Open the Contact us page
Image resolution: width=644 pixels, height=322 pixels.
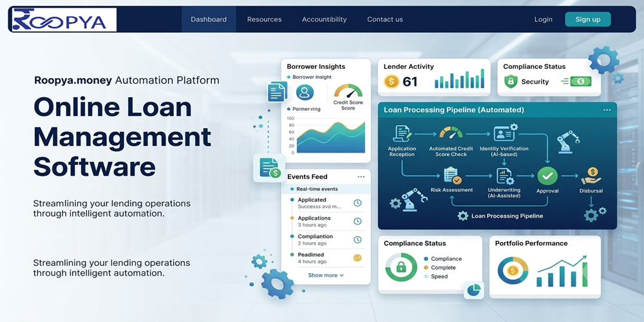tap(385, 19)
